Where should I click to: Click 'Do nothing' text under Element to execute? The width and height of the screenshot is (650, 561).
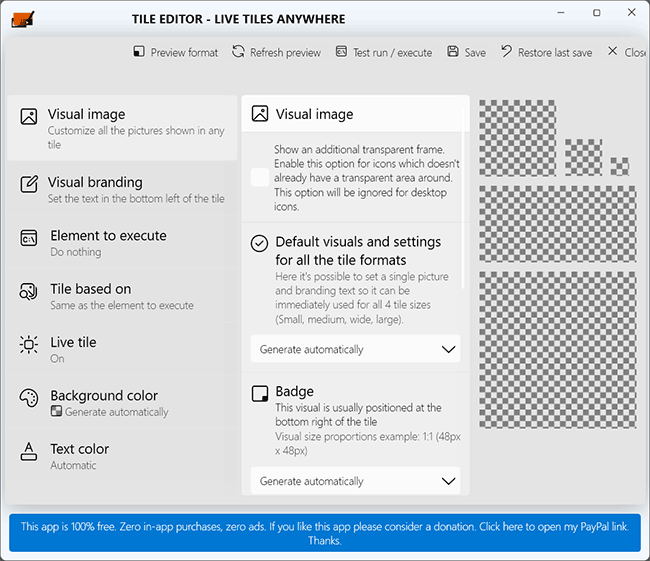(x=76, y=252)
